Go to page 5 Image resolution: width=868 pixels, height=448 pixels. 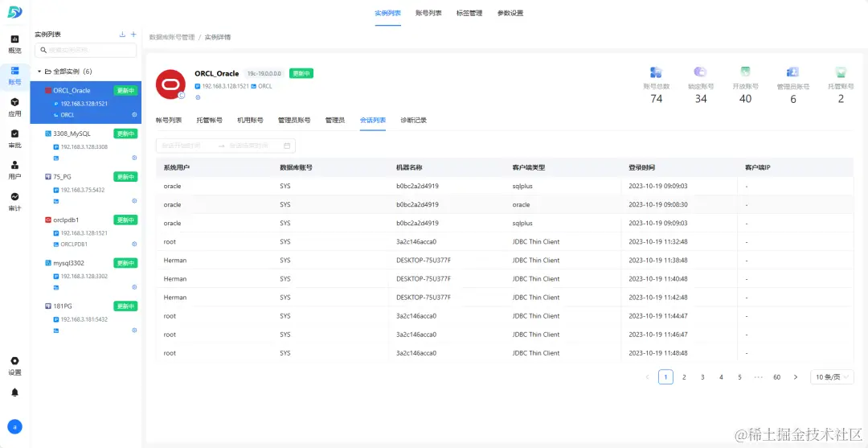click(x=739, y=377)
